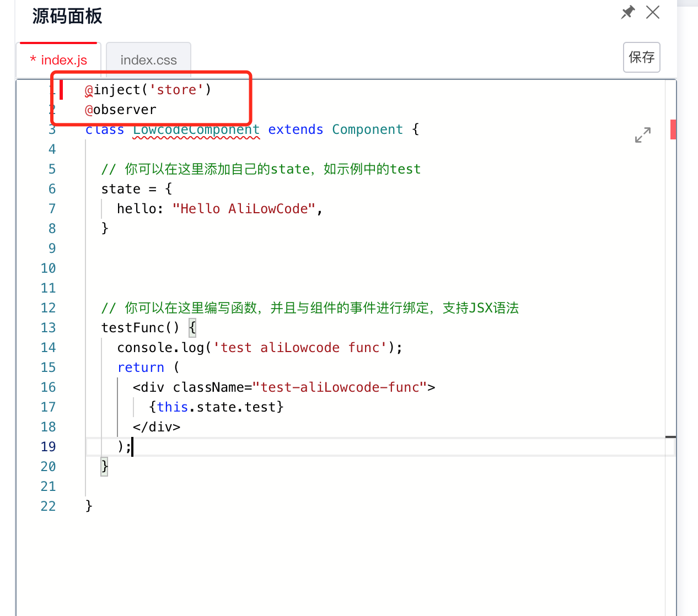Click the 保存 save button
Image resolution: width=698 pixels, height=616 pixels.
pyautogui.click(x=642, y=57)
